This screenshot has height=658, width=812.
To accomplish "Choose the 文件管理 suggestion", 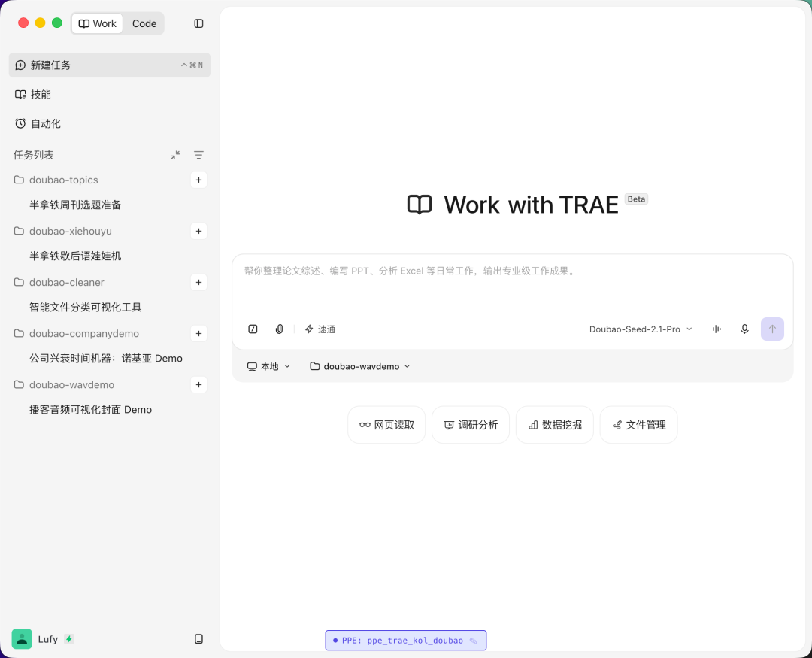I will [x=638, y=425].
